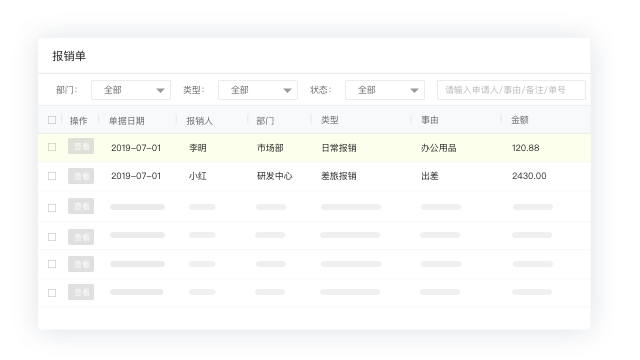Open the 类型 filter dropdown

258,90
